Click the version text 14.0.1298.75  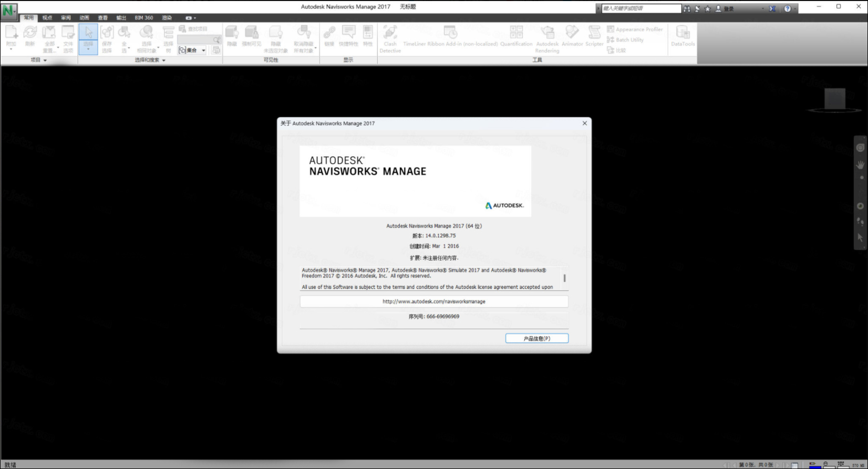pyautogui.click(x=440, y=236)
